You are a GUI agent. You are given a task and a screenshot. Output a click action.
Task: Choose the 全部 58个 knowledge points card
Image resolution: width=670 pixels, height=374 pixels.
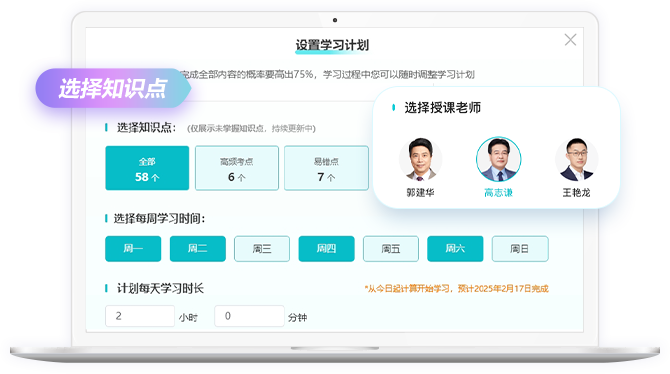click(147, 168)
